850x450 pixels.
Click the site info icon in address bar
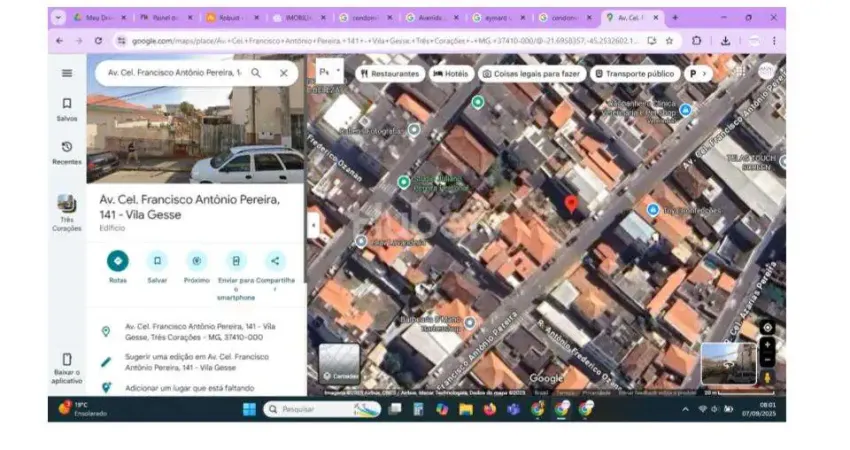[121, 41]
